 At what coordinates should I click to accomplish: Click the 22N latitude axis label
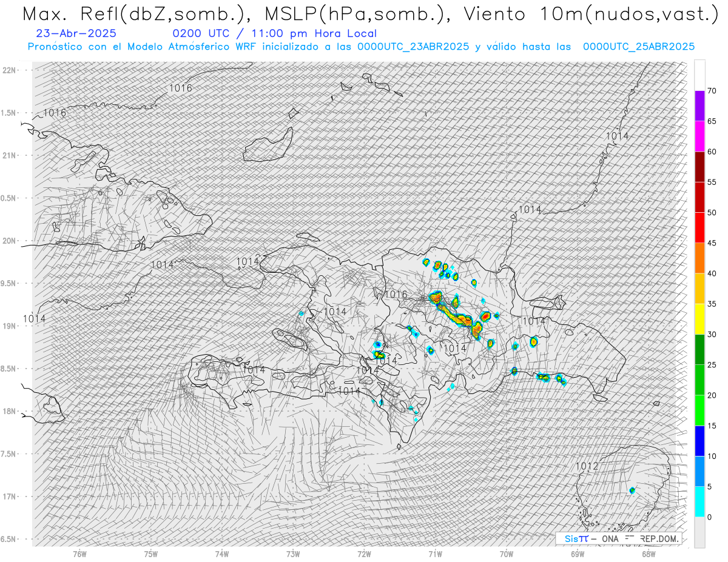[9, 70]
